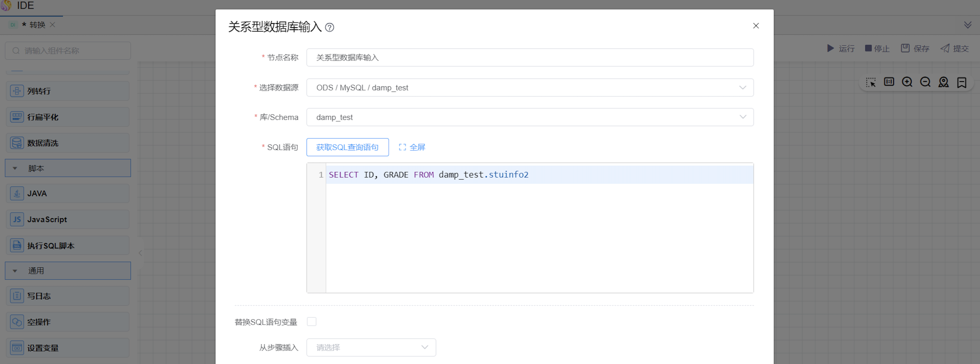The image size is (980, 364).
Task: Close the 关系型数据库输入 dialog
Action: [x=755, y=26]
